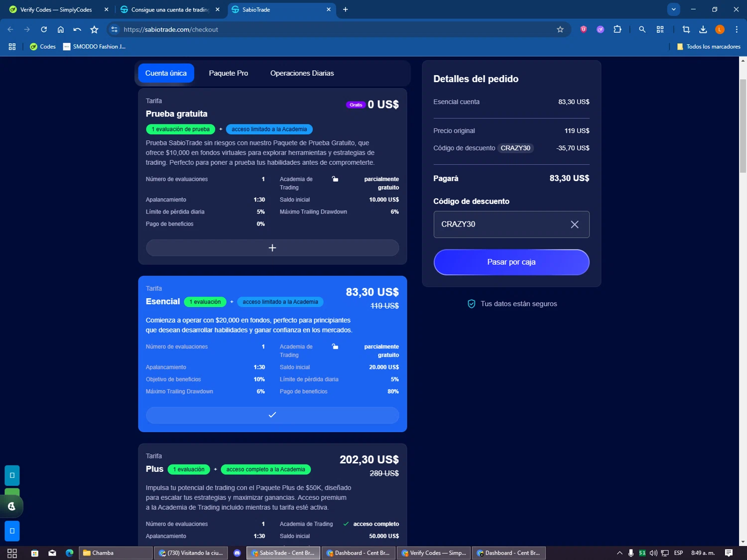Open the accessibility widget icon
The image size is (747, 560).
[12, 506]
